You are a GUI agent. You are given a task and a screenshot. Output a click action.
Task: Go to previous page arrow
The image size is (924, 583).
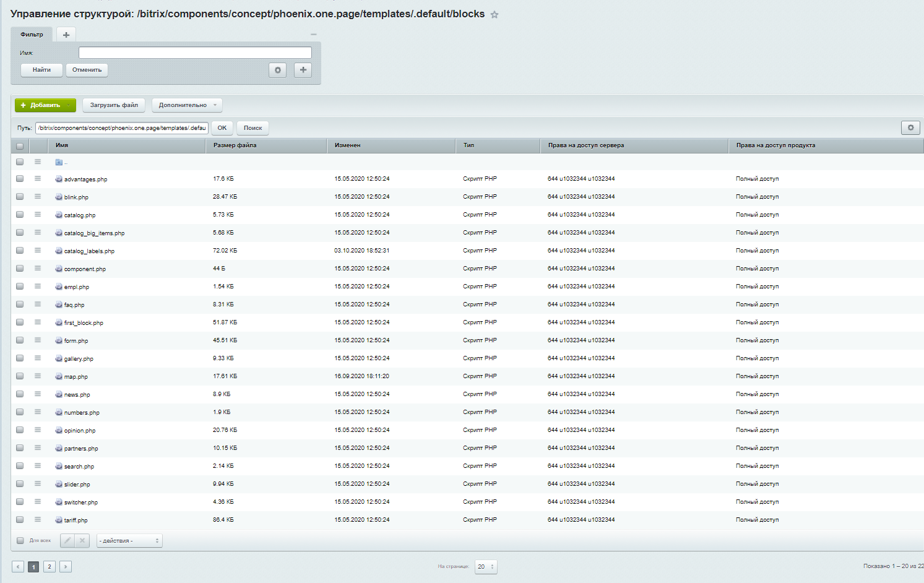pos(18,566)
